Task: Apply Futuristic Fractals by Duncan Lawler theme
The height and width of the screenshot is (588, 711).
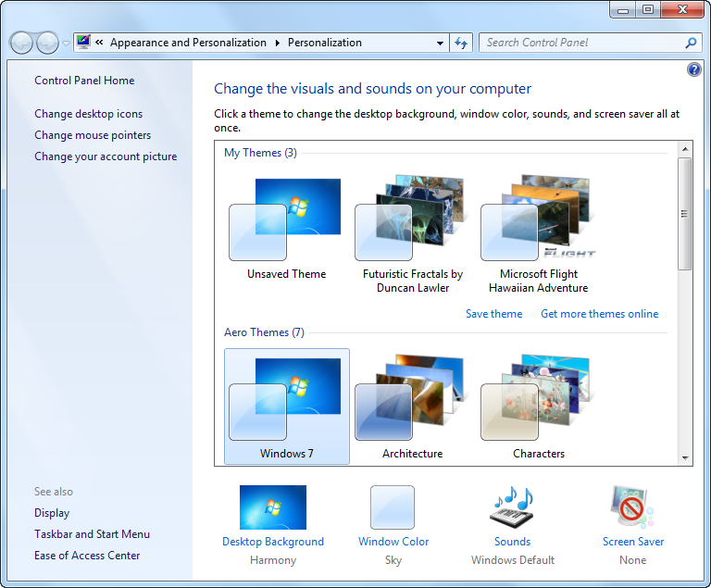Action: tap(412, 220)
